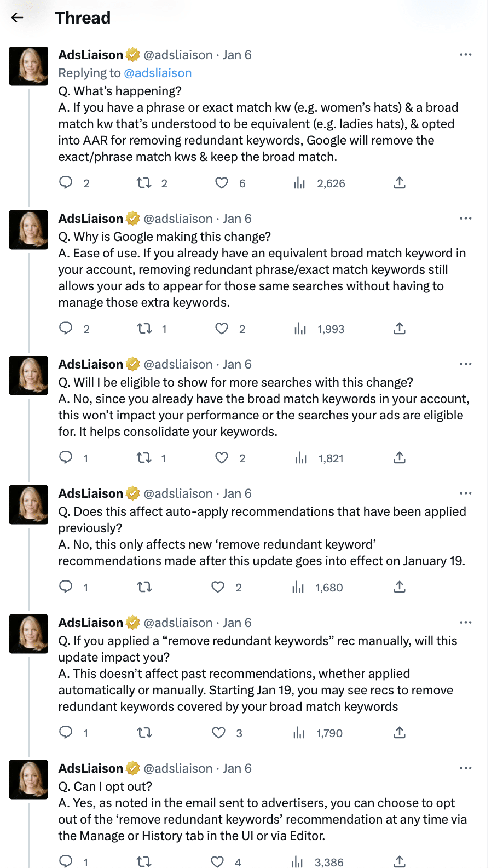Open the more options menu on the 'remove redundant keywords rec' tweet

tap(466, 622)
